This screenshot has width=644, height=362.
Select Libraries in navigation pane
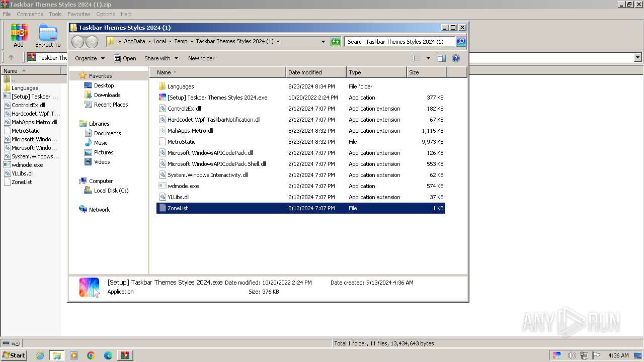[99, 124]
